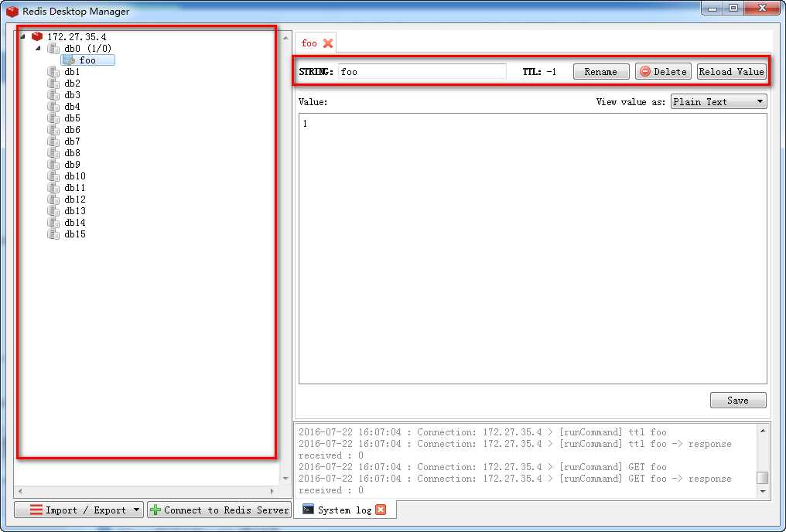
Task: Open the View value as dropdown
Action: 719,102
